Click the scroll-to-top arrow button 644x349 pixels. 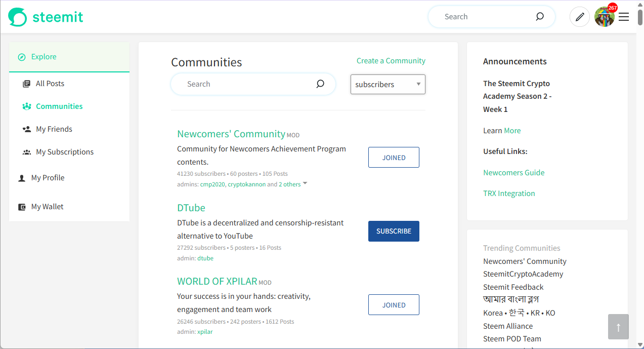point(618,327)
